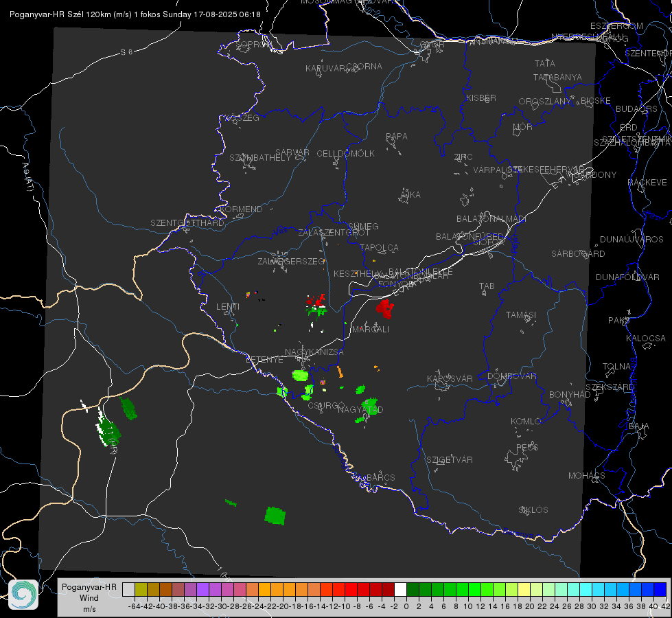Click the KISBER city label
672x618 pixels.
tap(481, 98)
